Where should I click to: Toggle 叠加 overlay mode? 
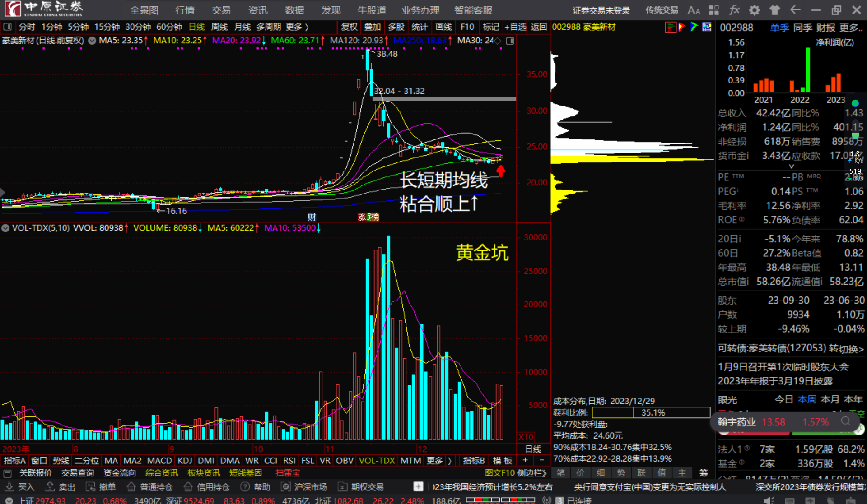click(x=372, y=27)
